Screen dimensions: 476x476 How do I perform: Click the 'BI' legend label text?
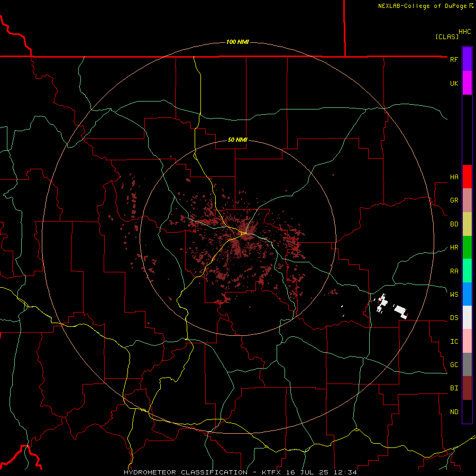(454, 388)
